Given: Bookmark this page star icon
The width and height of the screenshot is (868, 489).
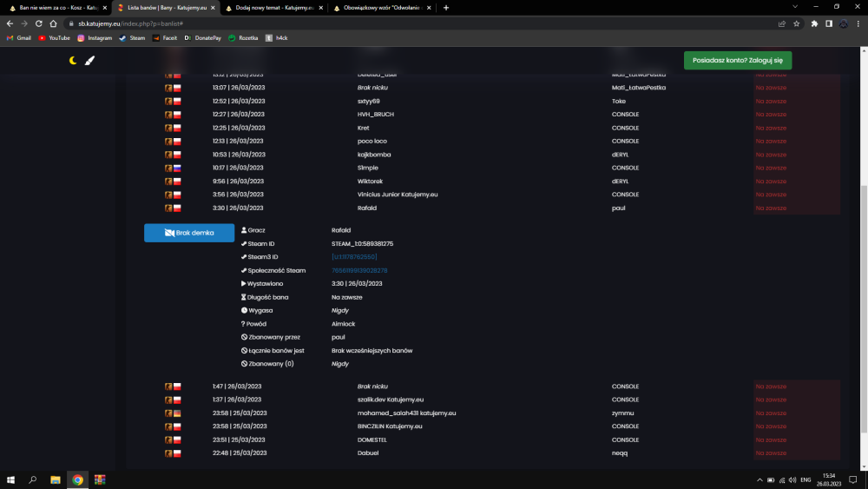Looking at the screenshot, I should click(797, 23).
